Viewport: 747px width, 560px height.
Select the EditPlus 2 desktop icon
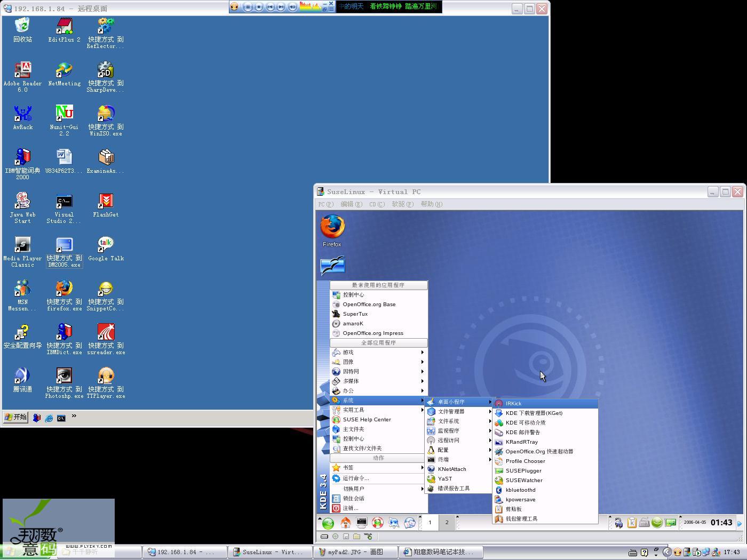pyautogui.click(x=64, y=30)
